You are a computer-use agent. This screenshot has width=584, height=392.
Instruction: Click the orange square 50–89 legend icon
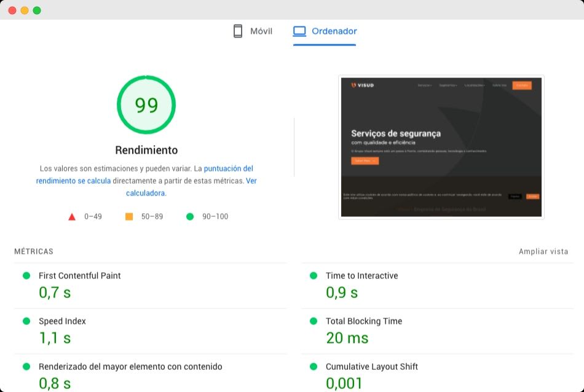coord(129,217)
